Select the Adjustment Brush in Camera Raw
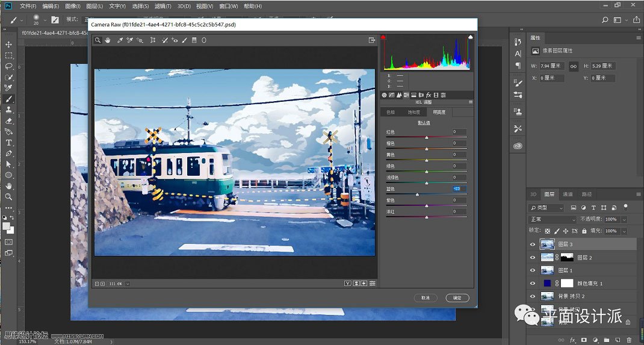This screenshot has width=644, height=345. tap(184, 40)
